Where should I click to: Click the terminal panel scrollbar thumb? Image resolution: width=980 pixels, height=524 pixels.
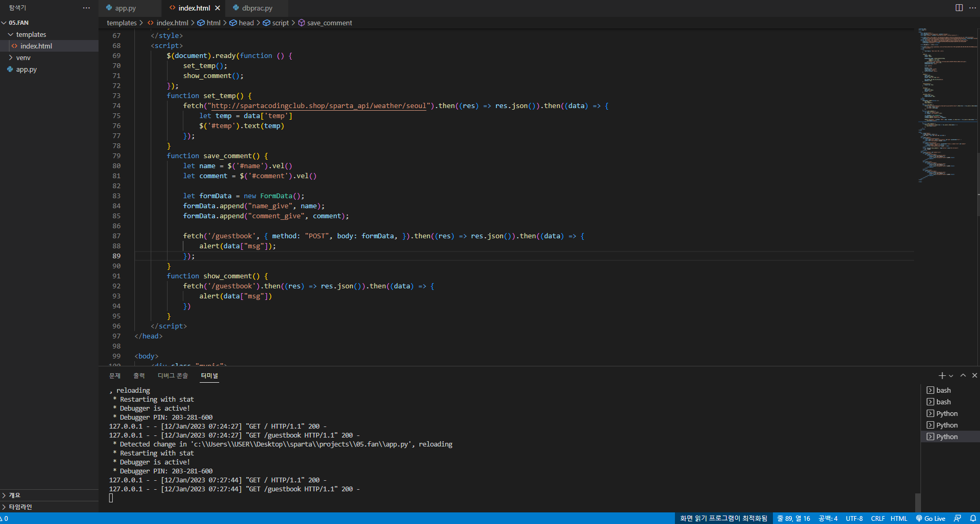click(x=918, y=502)
